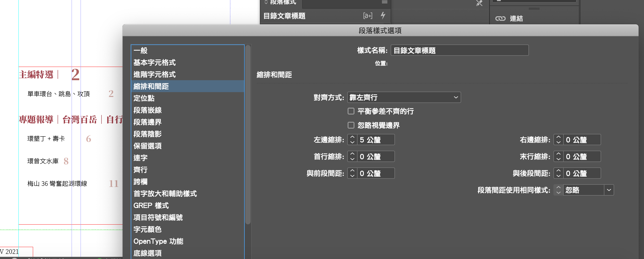Click the stepper arrows for 與後段間距
This screenshot has width=644, height=259.
click(x=558, y=173)
